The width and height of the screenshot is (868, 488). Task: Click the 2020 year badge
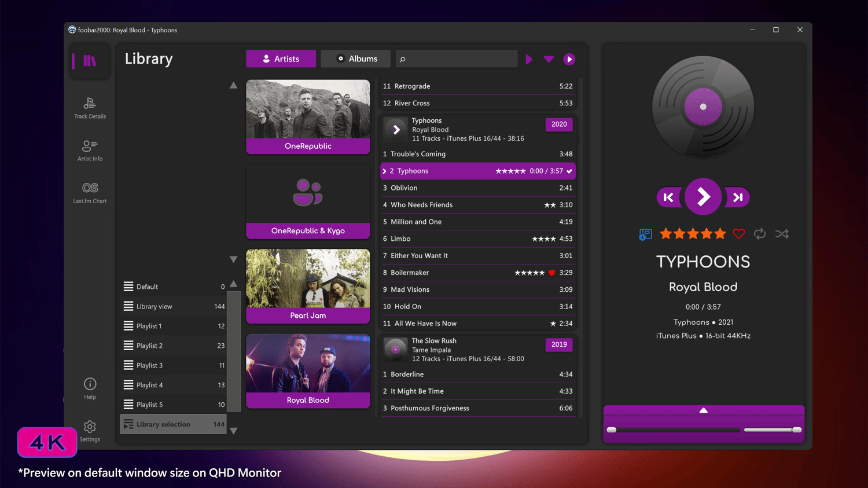pyautogui.click(x=559, y=124)
